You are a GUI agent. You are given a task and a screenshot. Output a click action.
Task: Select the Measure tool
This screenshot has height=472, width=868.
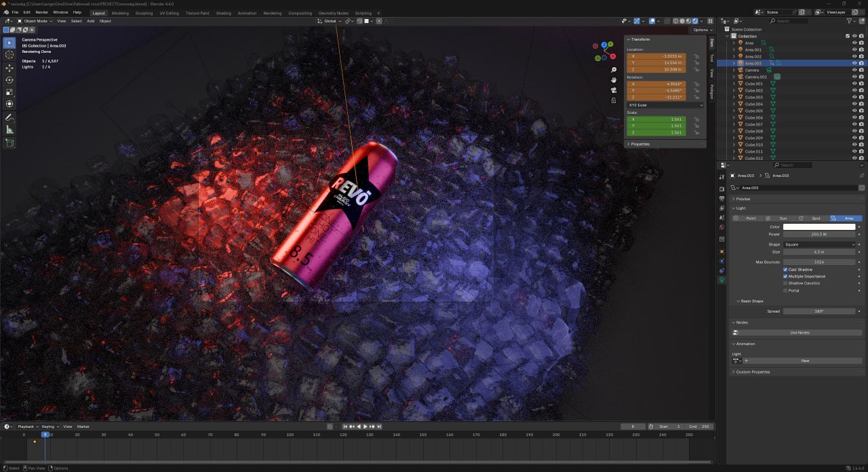(x=9, y=130)
